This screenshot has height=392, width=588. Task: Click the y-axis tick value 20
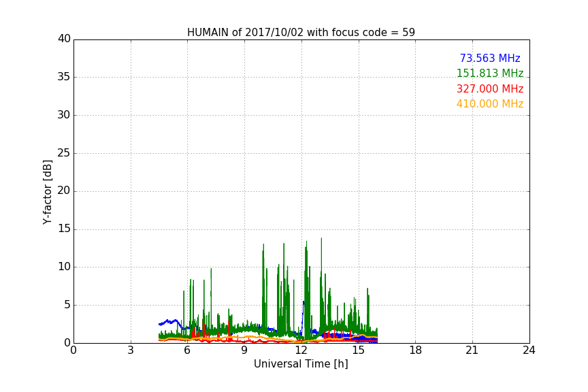pos(64,191)
